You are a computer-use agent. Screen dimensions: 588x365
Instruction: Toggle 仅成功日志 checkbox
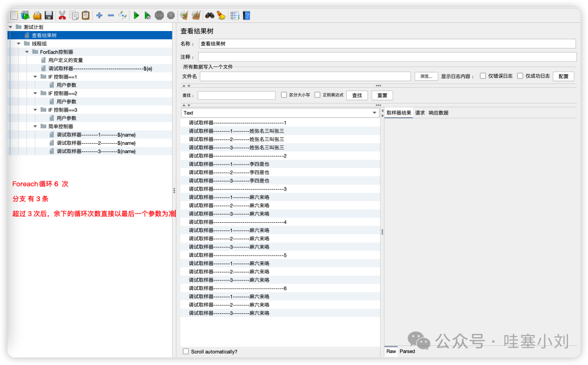tap(520, 76)
